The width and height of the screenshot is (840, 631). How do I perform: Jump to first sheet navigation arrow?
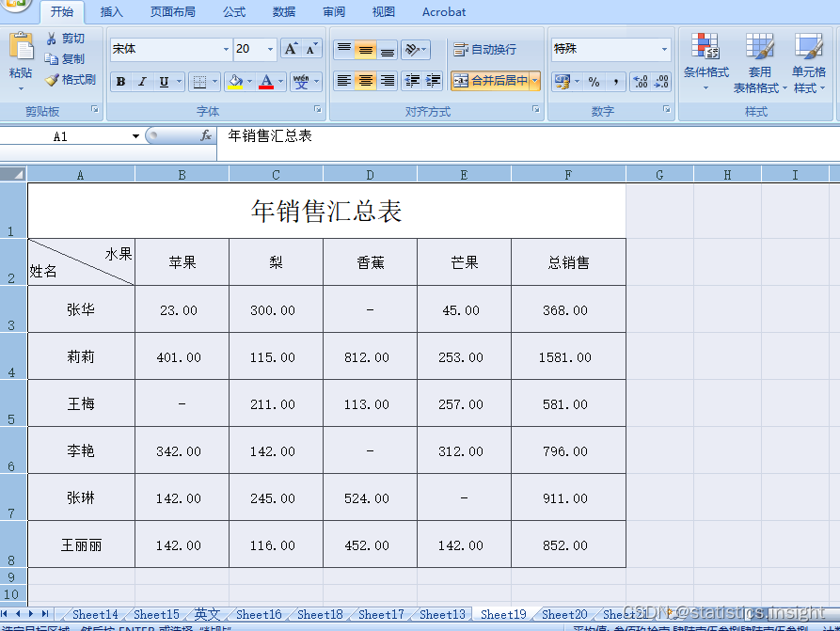click(x=5, y=614)
